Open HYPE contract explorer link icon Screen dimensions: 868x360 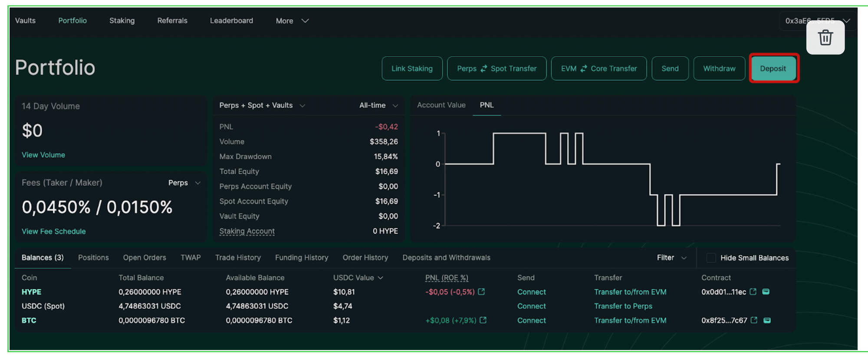753,292
